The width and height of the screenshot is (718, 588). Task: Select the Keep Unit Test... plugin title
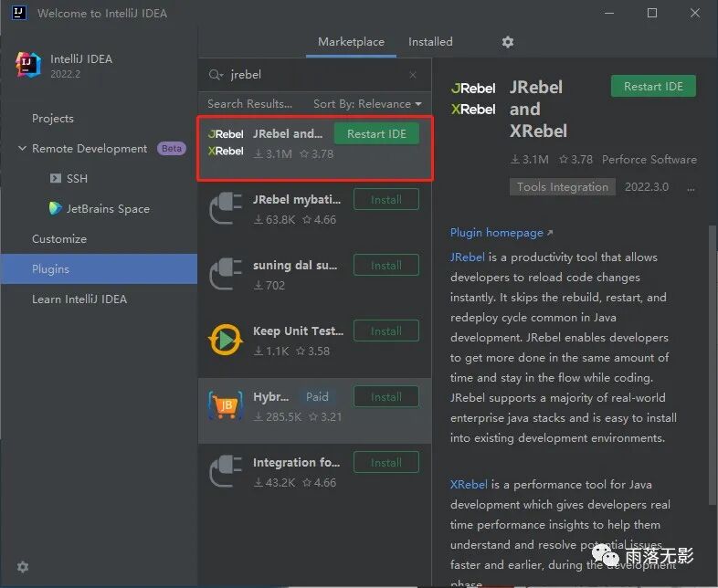coord(298,331)
